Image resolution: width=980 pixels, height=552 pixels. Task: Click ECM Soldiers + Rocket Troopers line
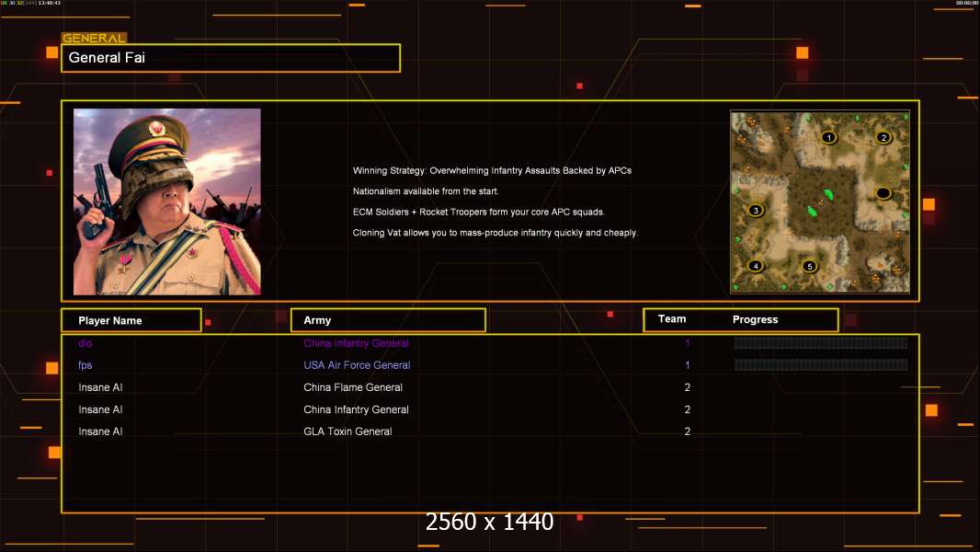[479, 212]
